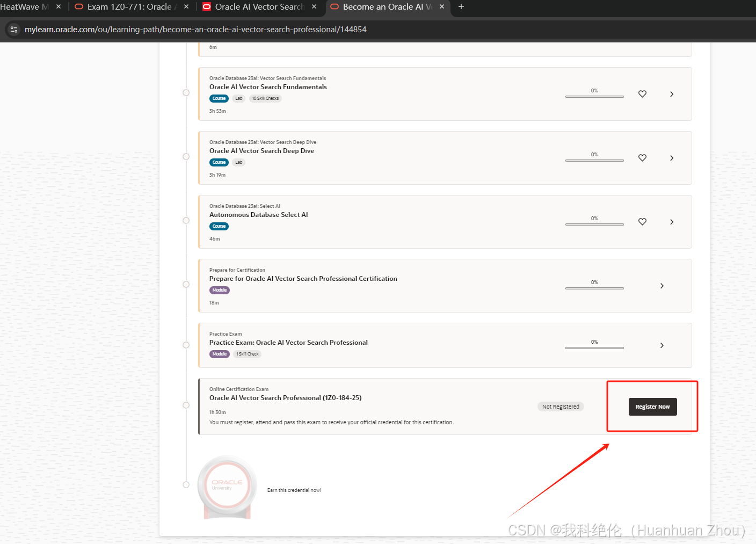Click Select AI course 0% progress bar
The width and height of the screenshot is (756, 544).
pos(594,224)
